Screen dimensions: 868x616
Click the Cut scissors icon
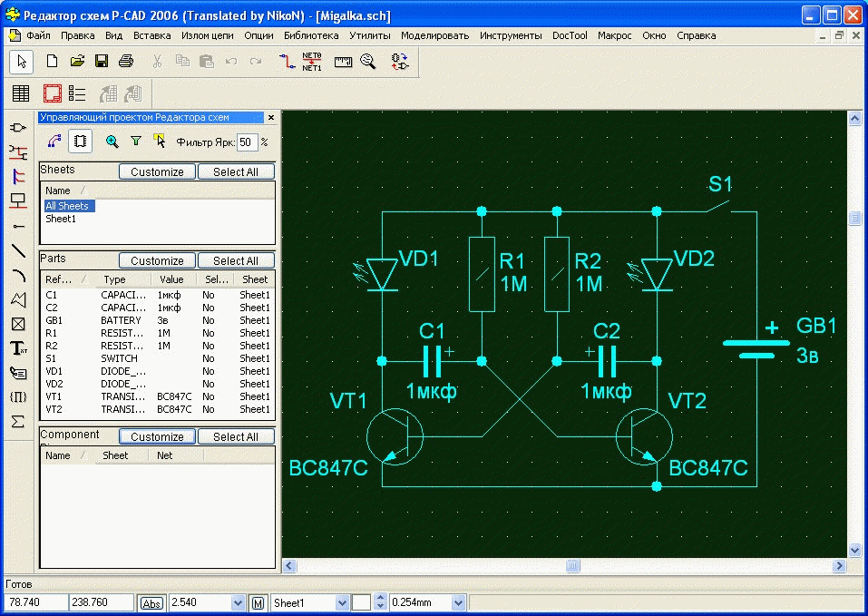coord(157,61)
